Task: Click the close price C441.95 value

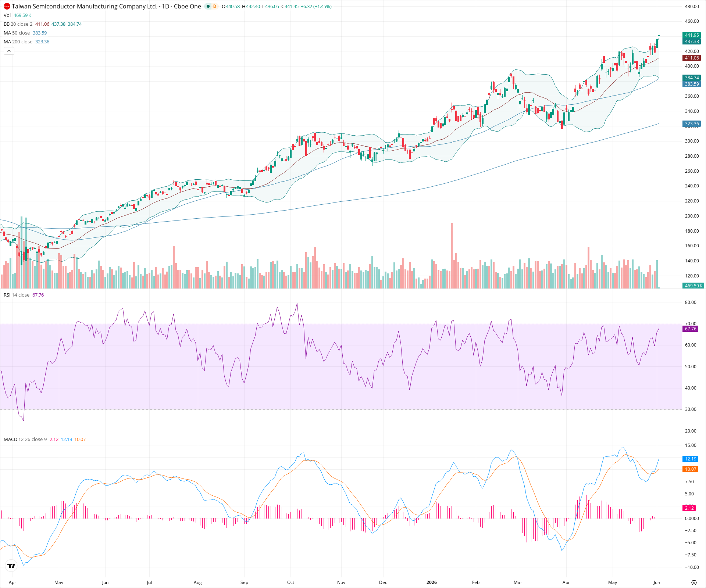Action: 290,7
